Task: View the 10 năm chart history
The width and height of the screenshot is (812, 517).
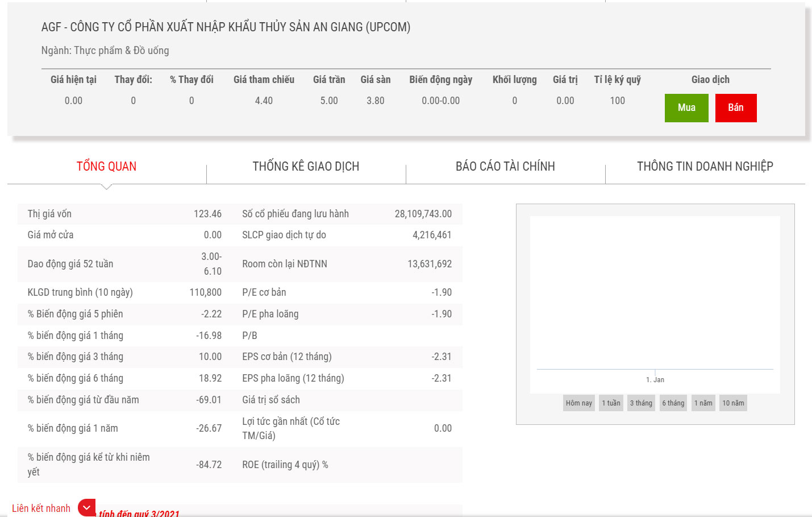Action: click(x=733, y=403)
